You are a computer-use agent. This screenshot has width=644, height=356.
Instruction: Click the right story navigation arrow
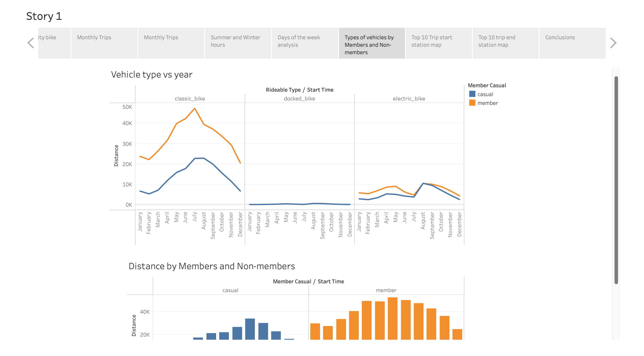click(613, 43)
